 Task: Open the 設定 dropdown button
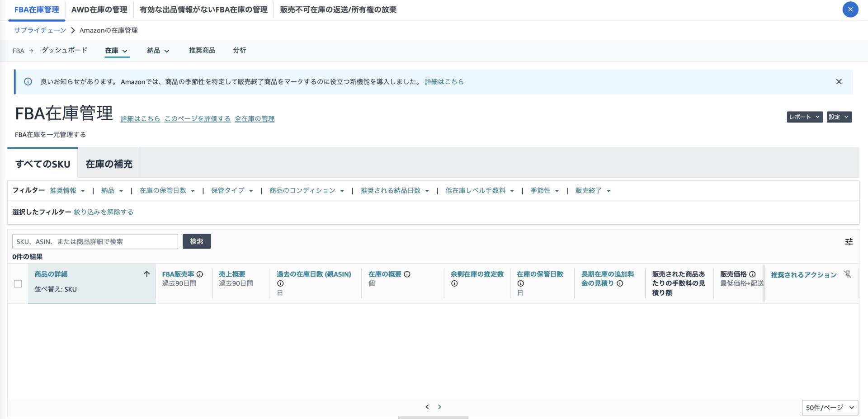(x=839, y=117)
